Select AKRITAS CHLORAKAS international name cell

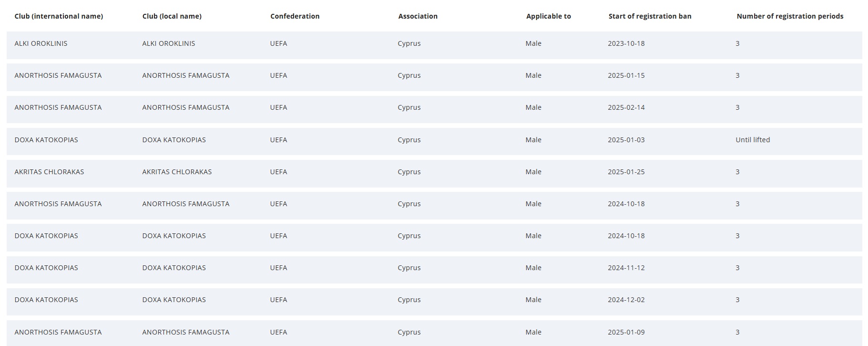[x=49, y=172]
